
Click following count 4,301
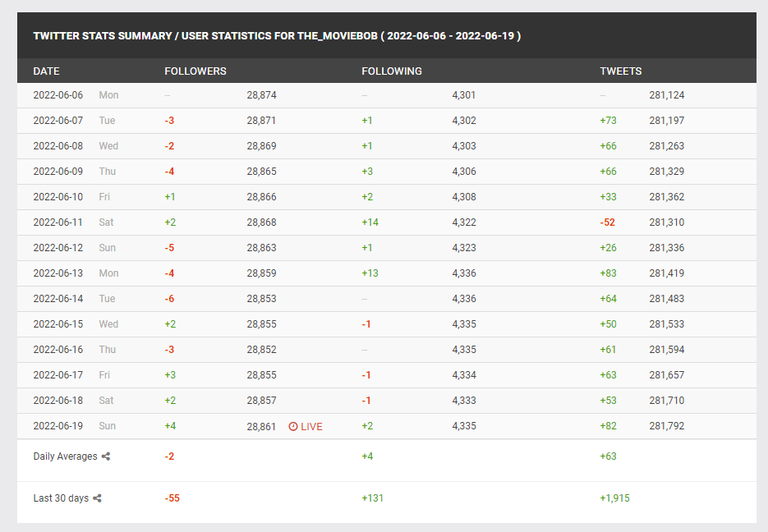pos(464,95)
